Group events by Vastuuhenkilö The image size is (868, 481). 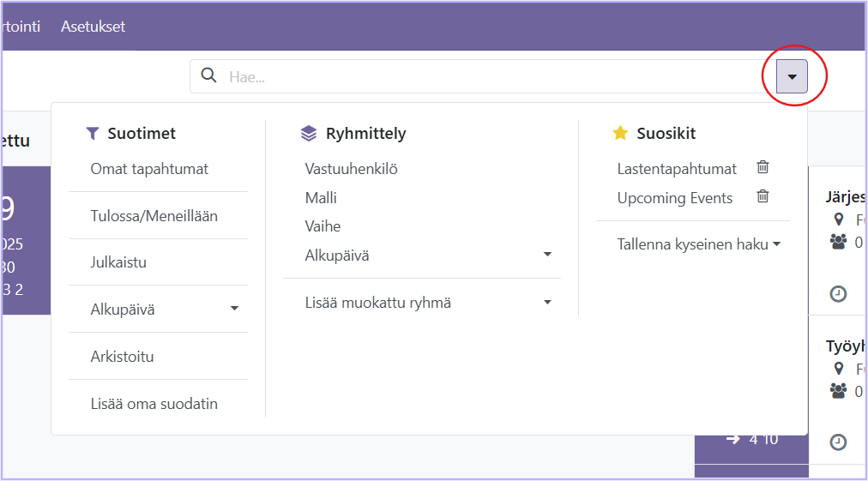[x=351, y=169]
